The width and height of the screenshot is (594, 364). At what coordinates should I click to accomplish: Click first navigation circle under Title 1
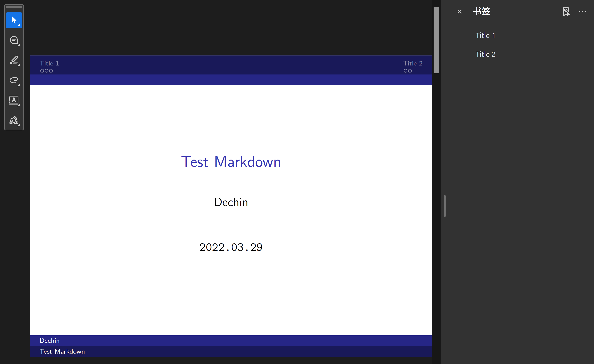(x=42, y=71)
